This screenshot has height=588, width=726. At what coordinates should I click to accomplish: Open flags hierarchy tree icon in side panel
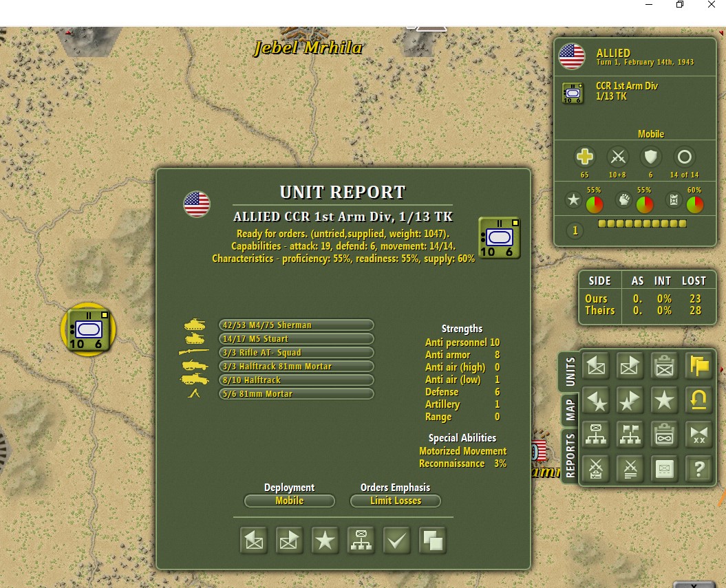tap(630, 435)
